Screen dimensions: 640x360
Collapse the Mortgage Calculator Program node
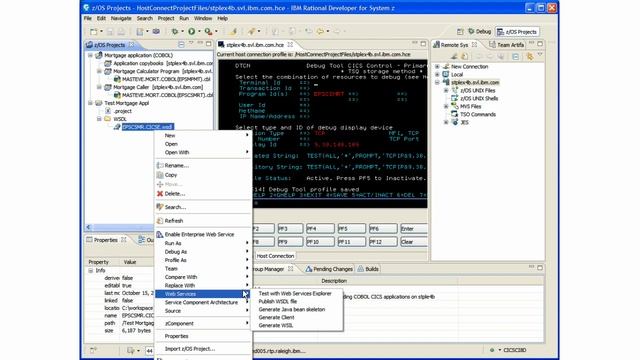99,71
